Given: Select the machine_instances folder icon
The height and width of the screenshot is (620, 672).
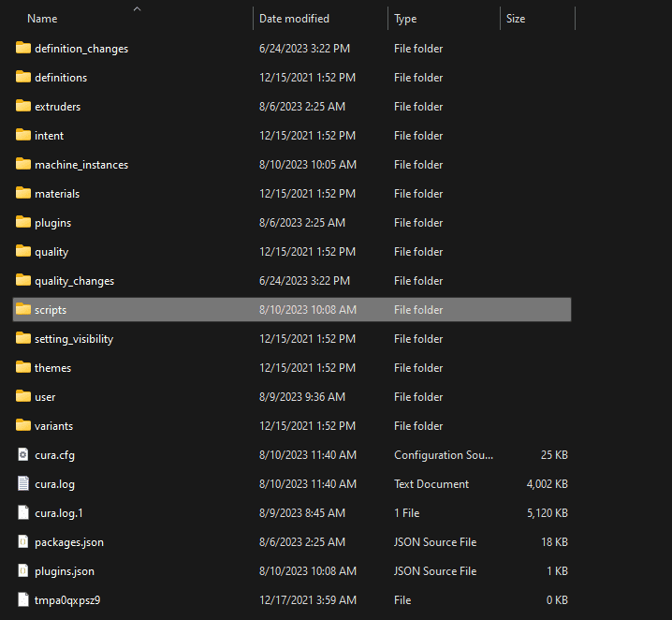Looking at the screenshot, I should [x=23, y=164].
